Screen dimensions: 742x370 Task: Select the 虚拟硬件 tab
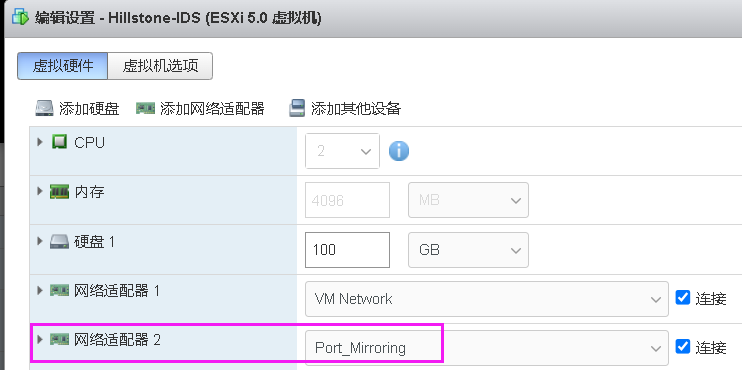click(x=62, y=66)
